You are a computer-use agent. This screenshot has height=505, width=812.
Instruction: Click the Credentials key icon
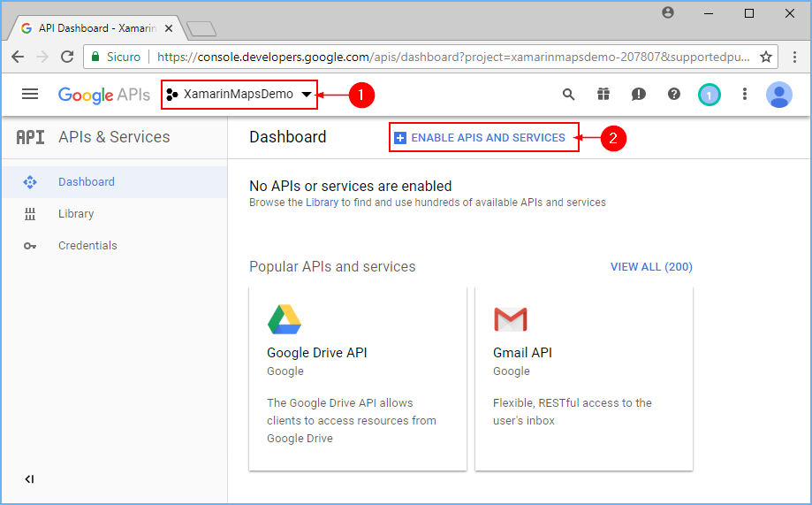pyautogui.click(x=30, y=246)
